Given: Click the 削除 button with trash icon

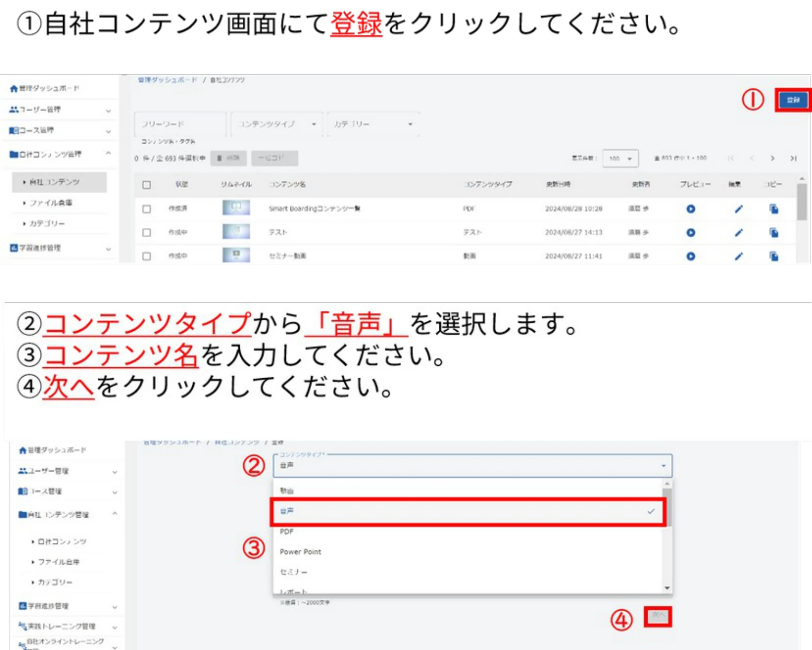Looking at the screenshot, I should [x=228, y=158].
